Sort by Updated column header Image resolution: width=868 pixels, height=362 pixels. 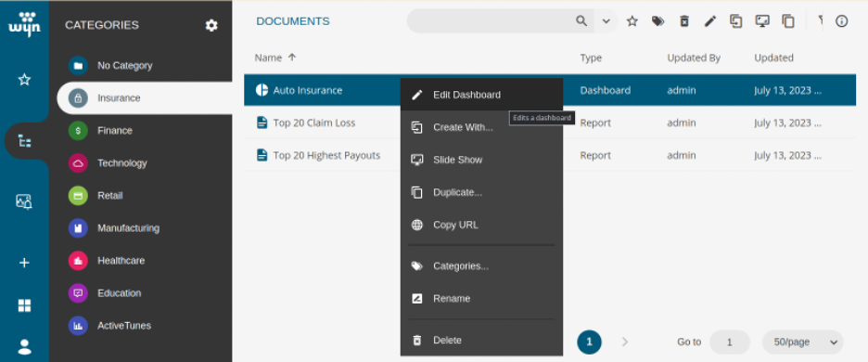click(773, 58)
